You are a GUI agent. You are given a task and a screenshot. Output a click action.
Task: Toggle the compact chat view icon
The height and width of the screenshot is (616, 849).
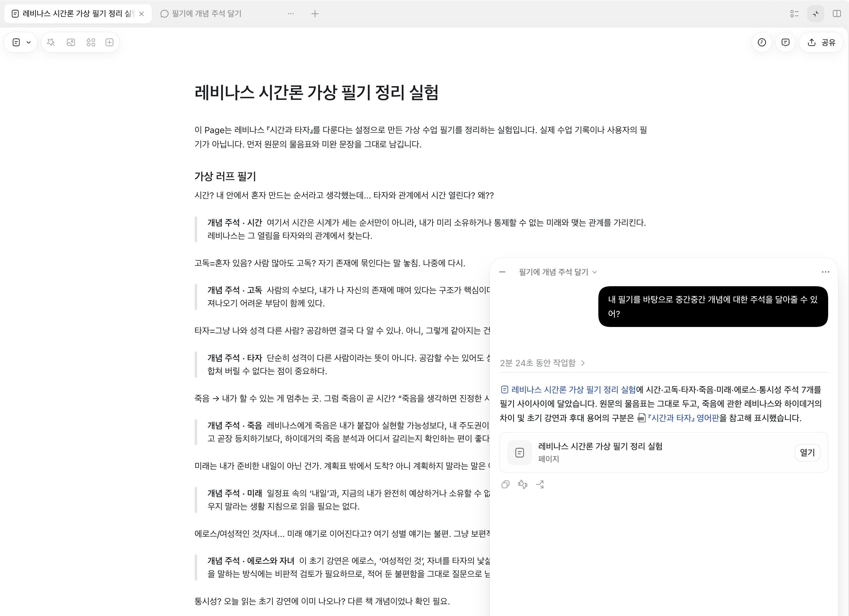coord(815,14)
